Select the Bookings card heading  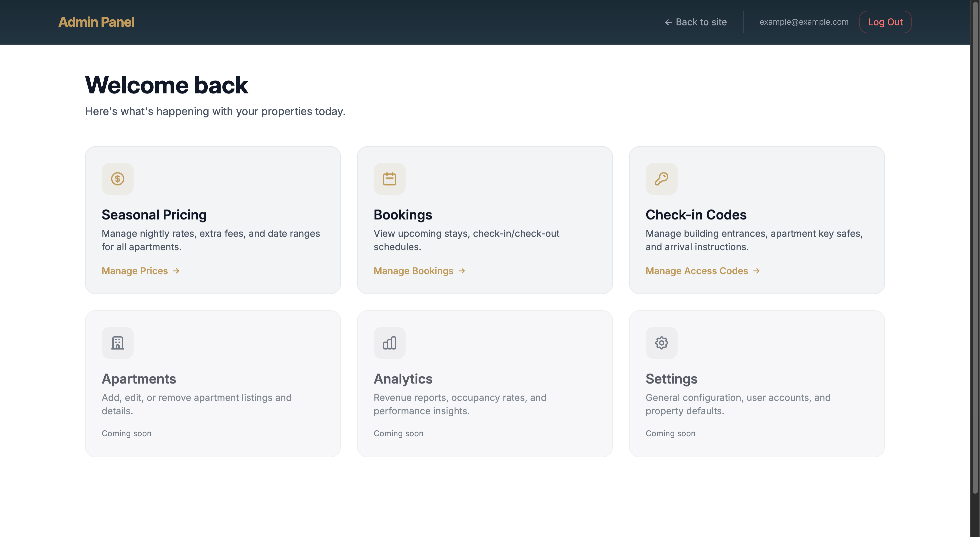pos(403,215)
